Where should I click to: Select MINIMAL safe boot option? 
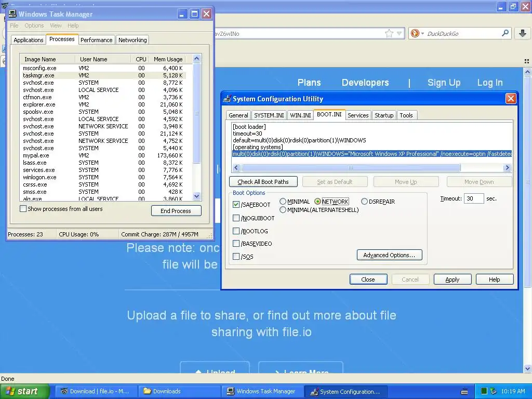coord(283,201)
